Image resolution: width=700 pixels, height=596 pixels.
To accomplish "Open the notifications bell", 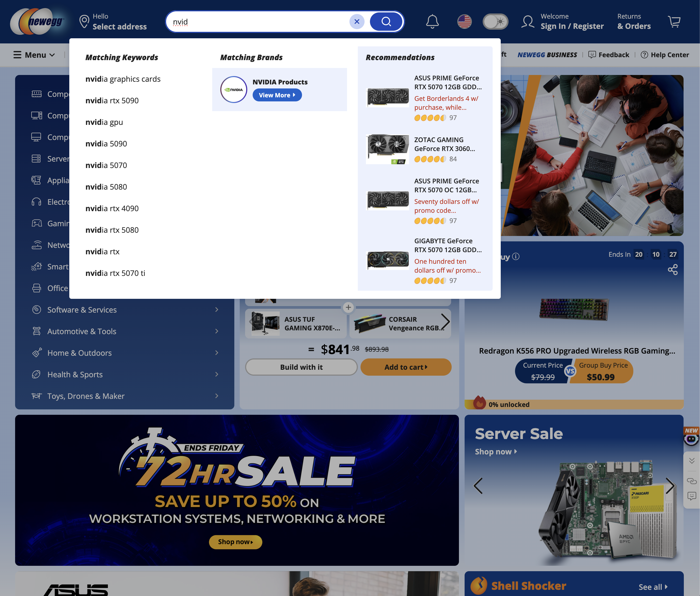I will click(x=432, y=21).
